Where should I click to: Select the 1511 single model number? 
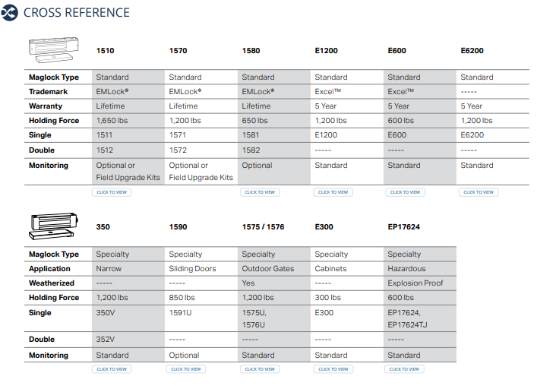pos(105,135)
